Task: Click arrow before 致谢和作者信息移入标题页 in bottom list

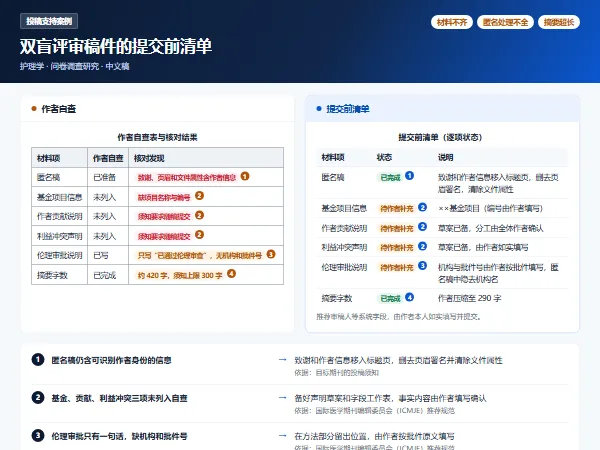Action: pyautogui.click(x=283, y=360)
